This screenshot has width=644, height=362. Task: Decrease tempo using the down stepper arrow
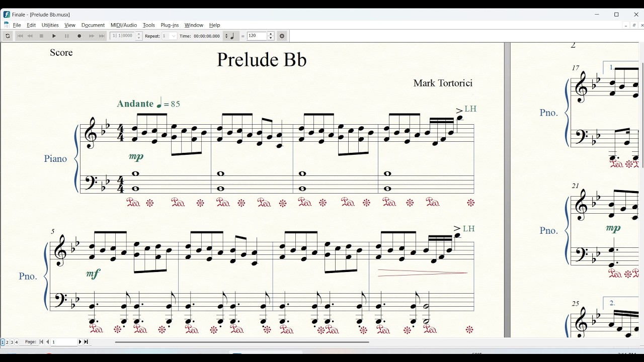click(271, 38)
